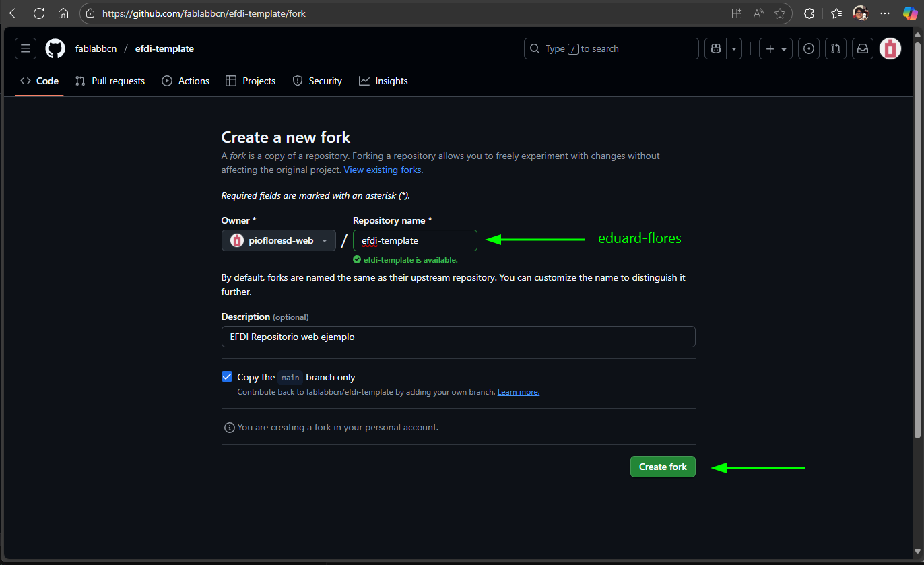The image size is (924, 565).
Task: Expand the 'Create new' plus dropdown
Action: pyautogui.click(x=775, y=48)
